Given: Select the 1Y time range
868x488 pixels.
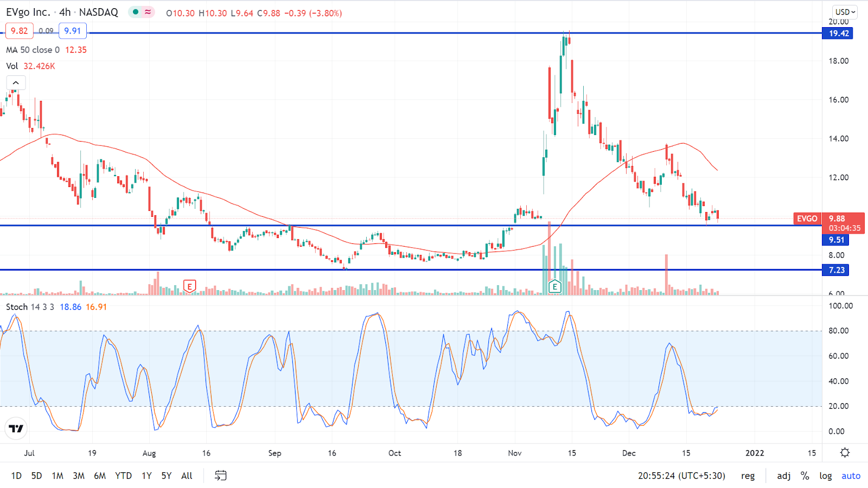Looking at the screenshot, I should pos(146,476).
